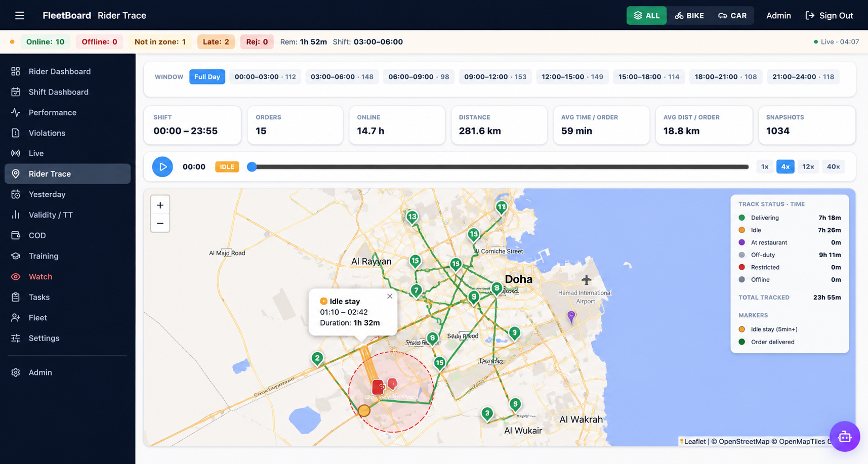Select the 15:00–18:00 window
Viewport: 868px width, 464px height.
[649, 77]
